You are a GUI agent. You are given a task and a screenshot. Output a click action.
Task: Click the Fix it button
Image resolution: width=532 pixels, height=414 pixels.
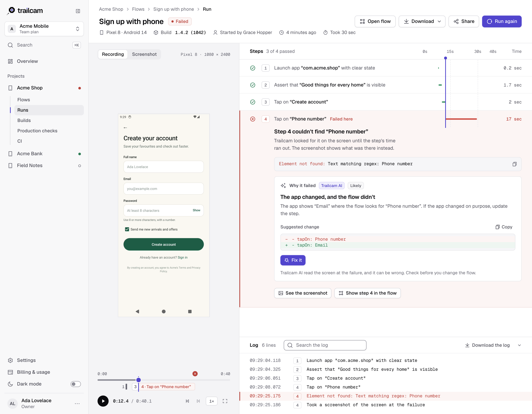293,260
